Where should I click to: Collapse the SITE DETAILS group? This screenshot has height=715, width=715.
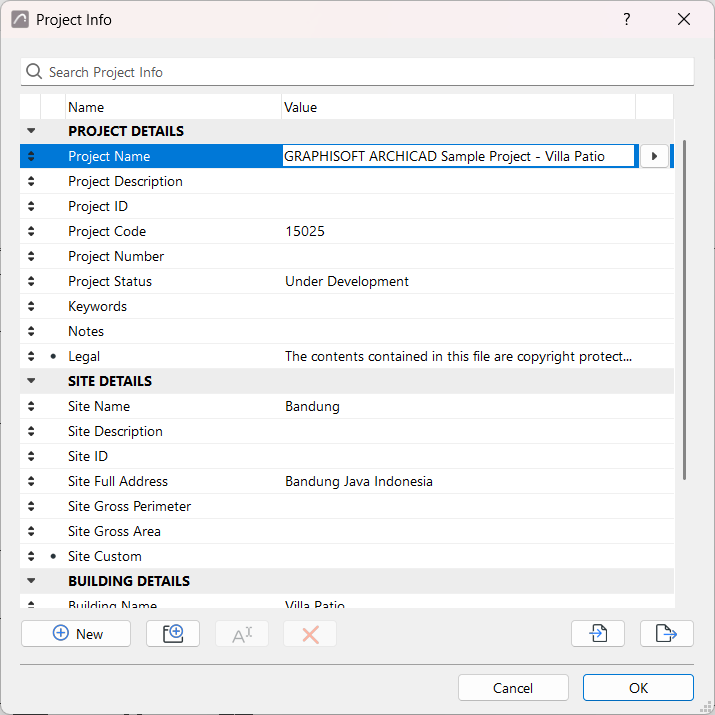(31, 381)
